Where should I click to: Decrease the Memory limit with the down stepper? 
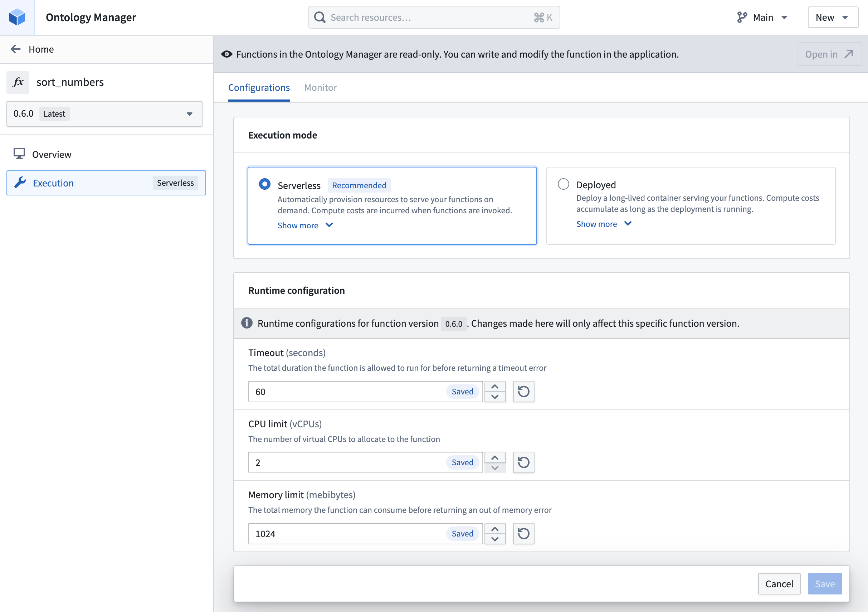[x=495, y=539]
